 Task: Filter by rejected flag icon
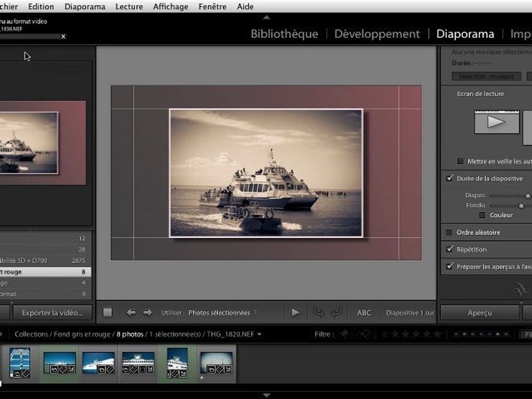point(366,334)
